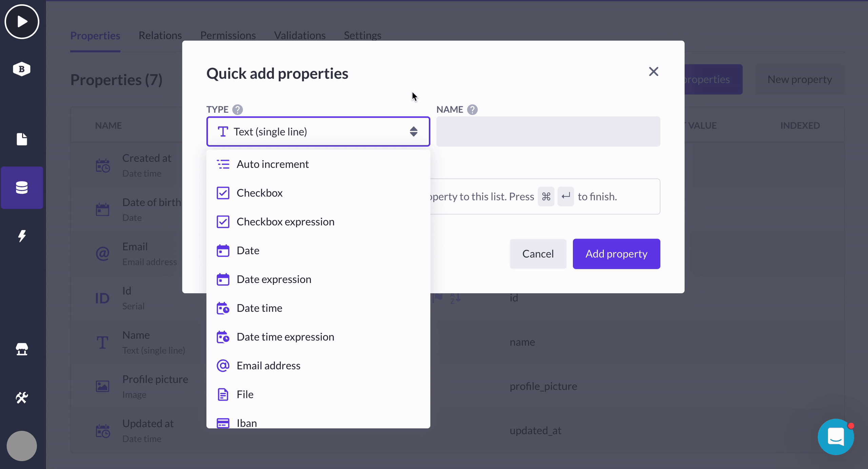Click the New property button

click(800, 79)
